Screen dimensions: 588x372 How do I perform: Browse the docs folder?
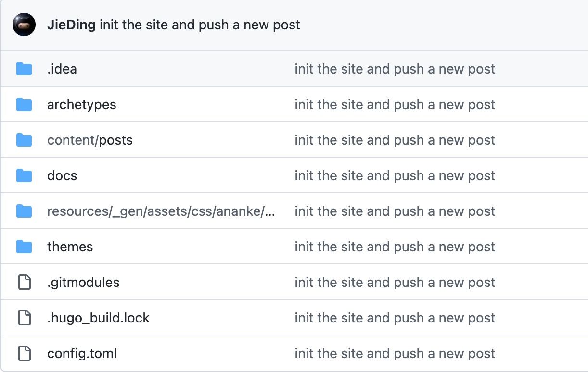62,176
